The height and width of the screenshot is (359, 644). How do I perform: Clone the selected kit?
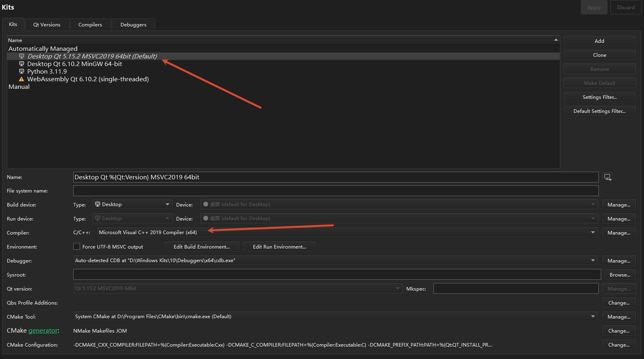pyautogui.click(x=600, y=55)
